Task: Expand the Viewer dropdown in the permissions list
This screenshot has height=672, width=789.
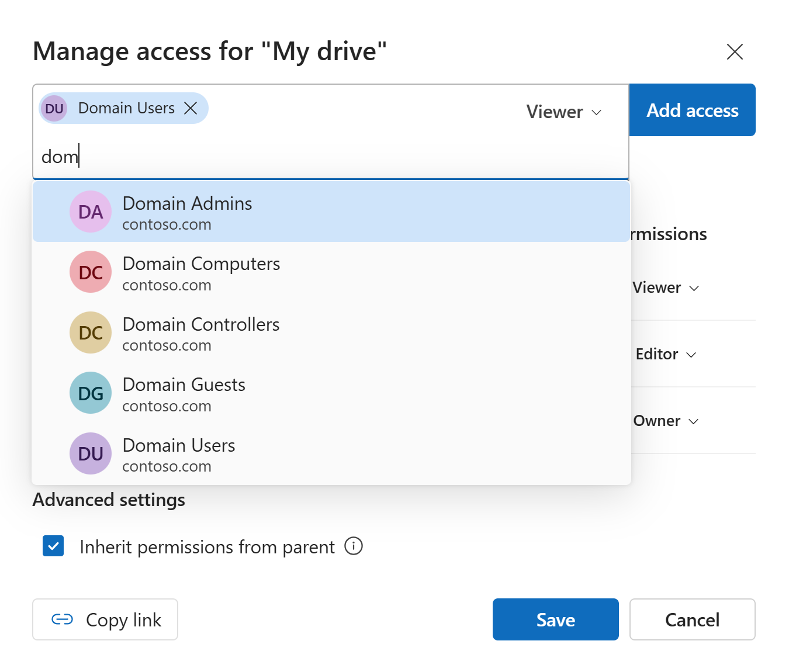Action: 665,287
